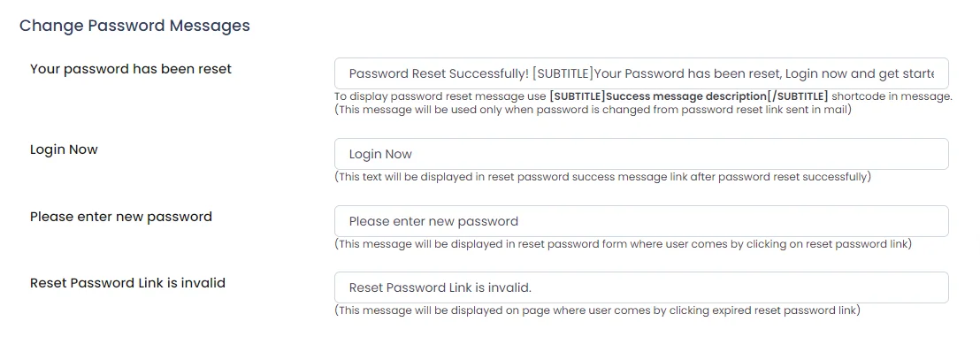Click the Change Password Messages heading
The image size is (980, 337).
[134, 26]
